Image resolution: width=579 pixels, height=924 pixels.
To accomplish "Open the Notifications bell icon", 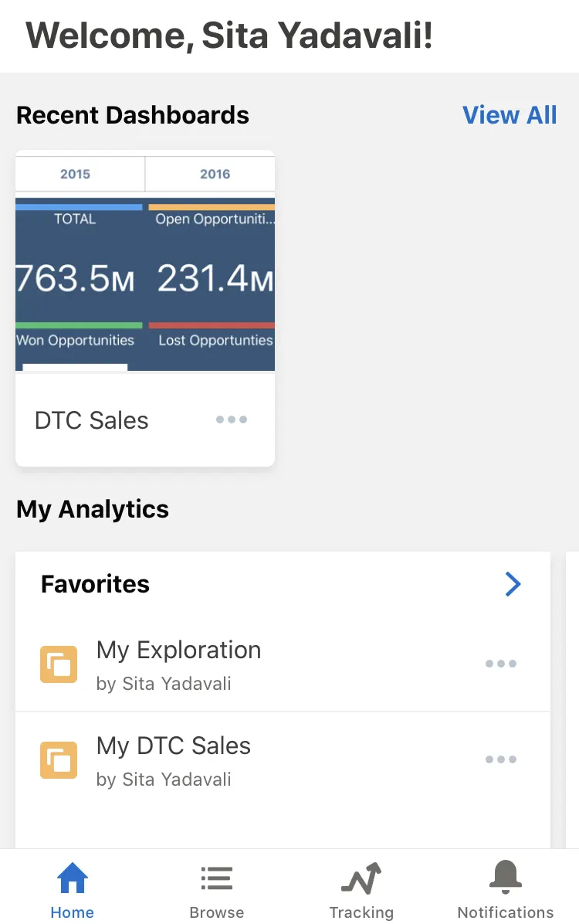I will 506,878.
